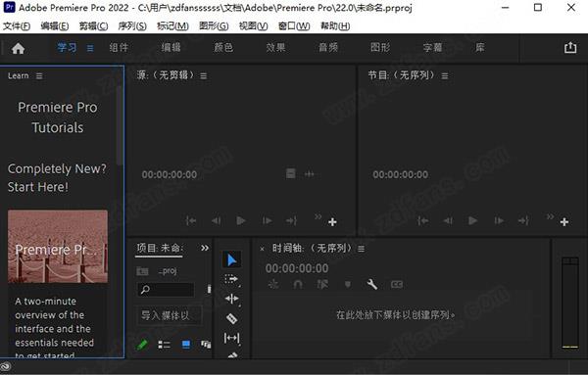Play in Program monitor
This screenshot has width=588, height=375.
click(x=472, y=220)
